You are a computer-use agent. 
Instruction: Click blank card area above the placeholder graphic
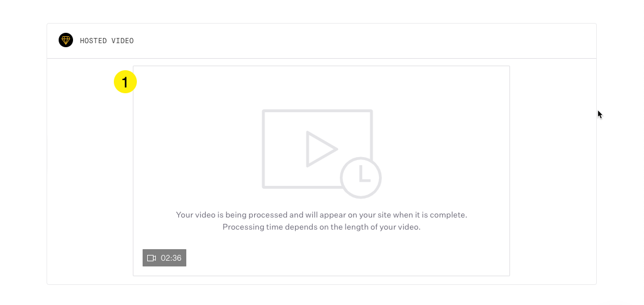(x=321, y=87)
